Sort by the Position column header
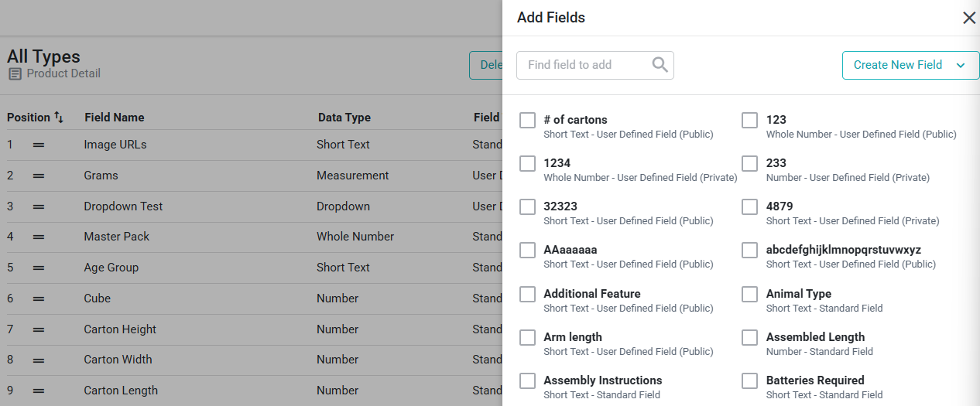 click(x=29, y=118)
